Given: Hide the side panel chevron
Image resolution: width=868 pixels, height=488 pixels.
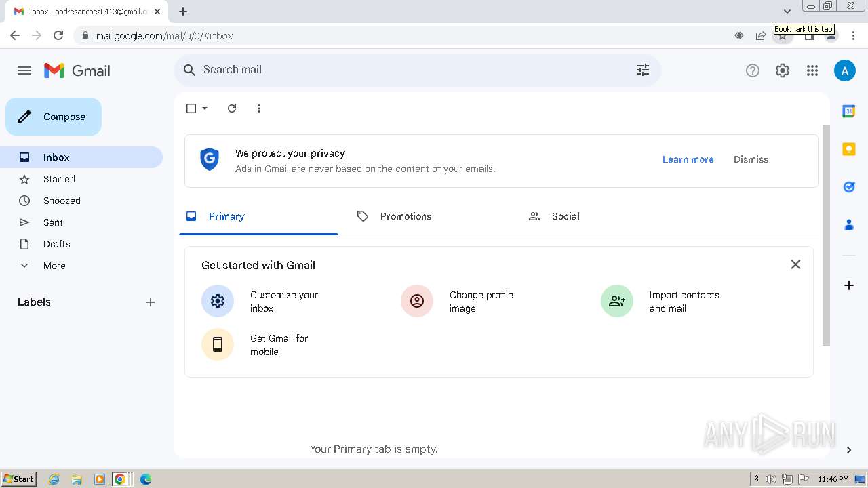Looking at the screenshot, I should tap(848, 449).
